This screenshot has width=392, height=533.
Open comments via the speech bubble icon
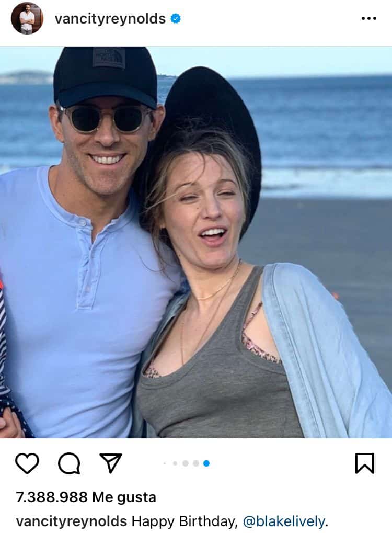tap(69, 463)
